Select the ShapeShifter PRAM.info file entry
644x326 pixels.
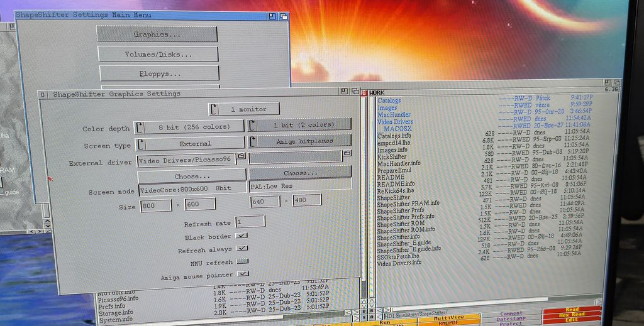(408, 204)
